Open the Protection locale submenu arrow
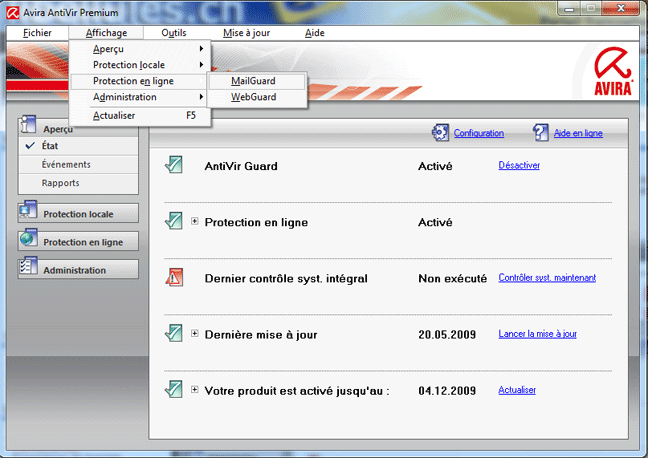The height and width of the screenshot is (458, 648). 201,65
